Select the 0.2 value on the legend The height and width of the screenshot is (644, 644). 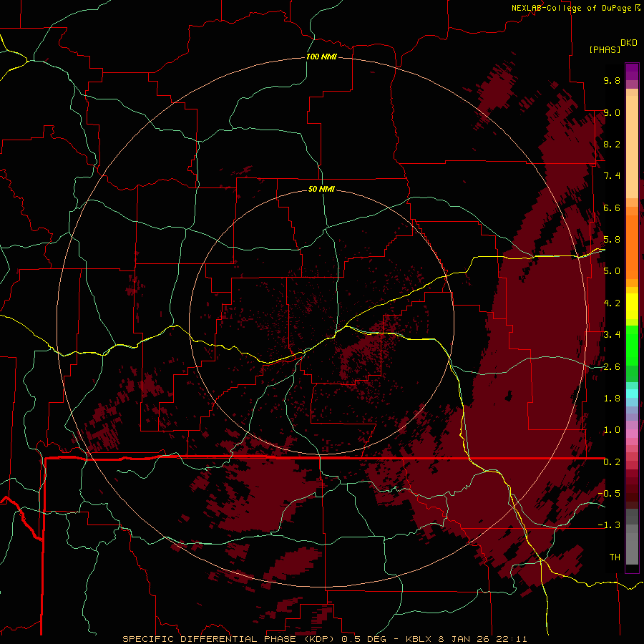(x=612, y=462)
